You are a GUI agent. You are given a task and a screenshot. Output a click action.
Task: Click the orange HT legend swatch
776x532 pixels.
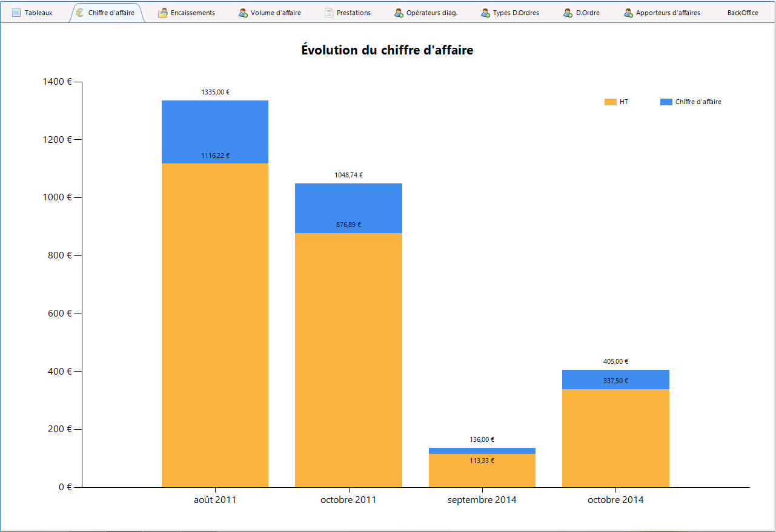pyautogui.click(x=611, y=102)
